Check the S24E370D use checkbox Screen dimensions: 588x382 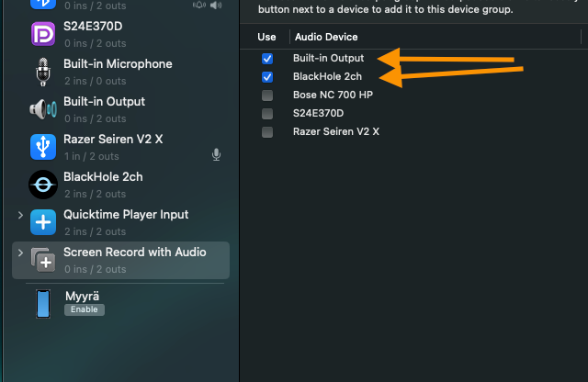tap(267, 114)
